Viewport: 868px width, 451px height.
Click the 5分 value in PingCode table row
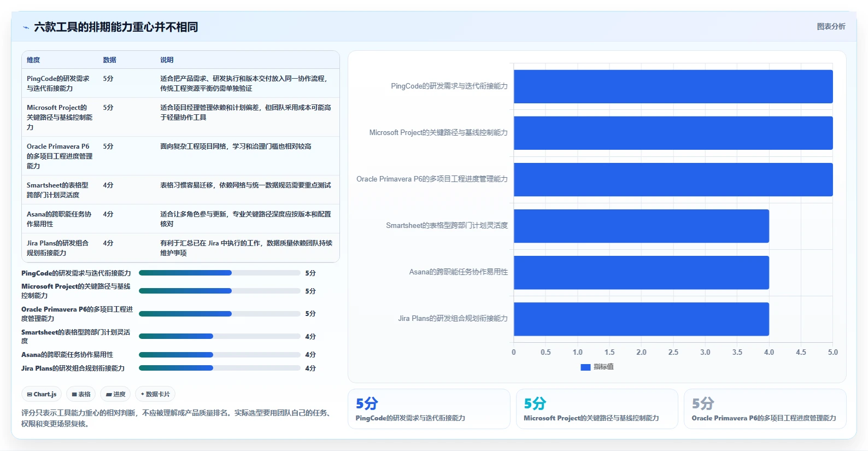[x=108, y=79]
